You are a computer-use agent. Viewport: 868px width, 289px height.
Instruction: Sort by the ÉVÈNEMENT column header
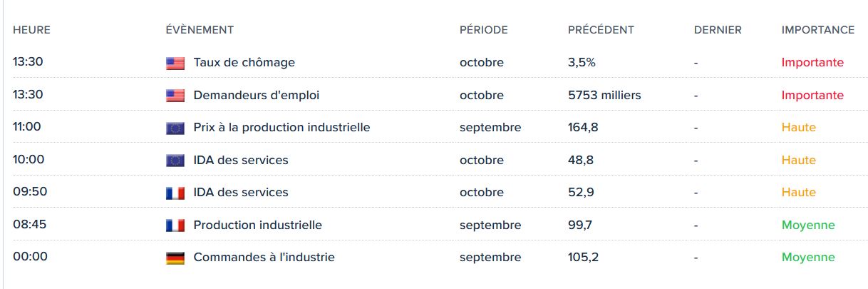pyautogui.click(x=200, y=30)
